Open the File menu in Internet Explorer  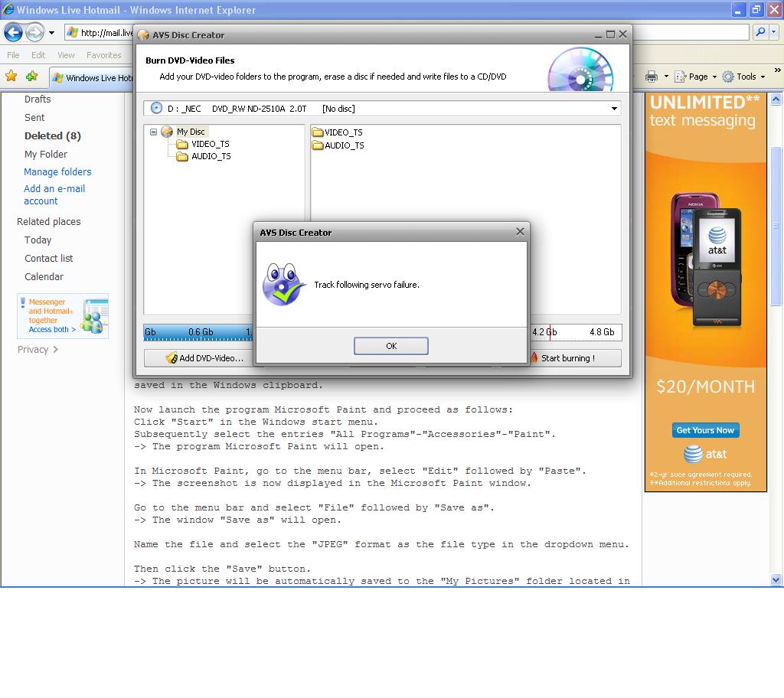[x=14, y=55]
